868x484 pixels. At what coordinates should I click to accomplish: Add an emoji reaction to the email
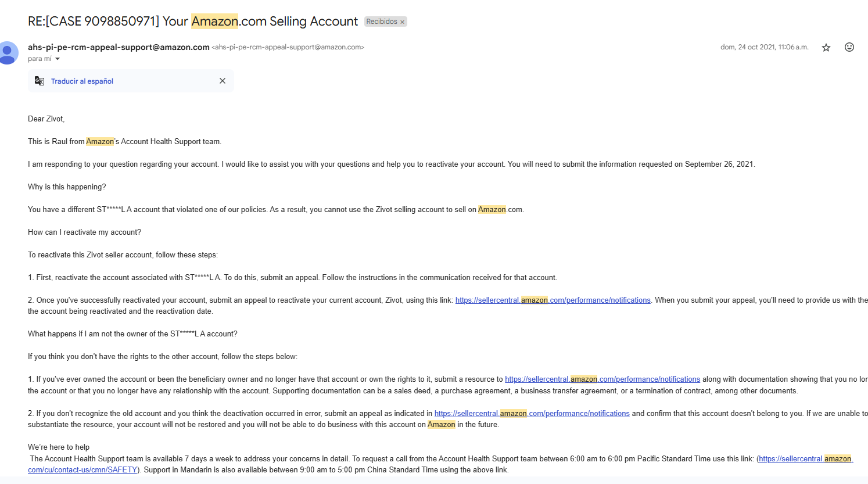(x=849, y=47)
